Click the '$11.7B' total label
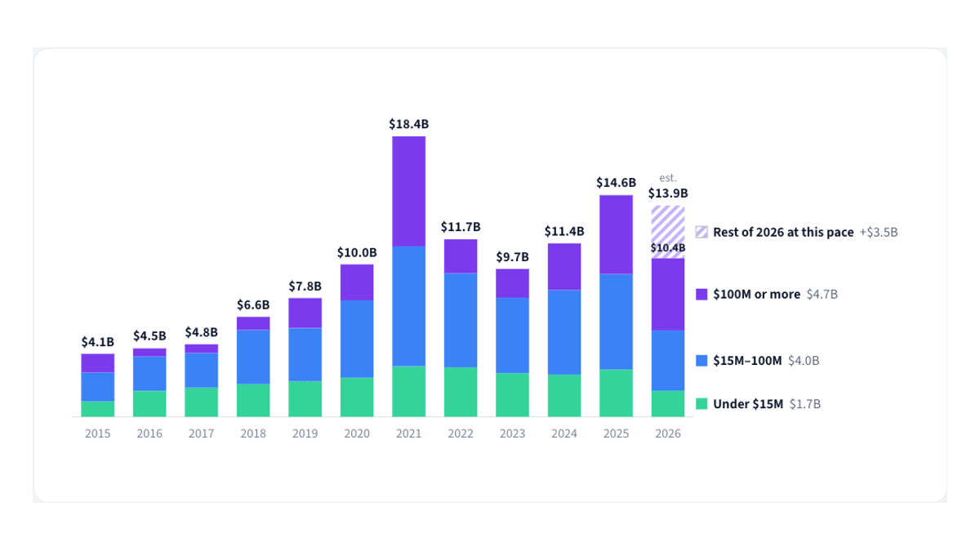This screenshot has width=980, height=551. pyautogui.click(x=461, y=226)
